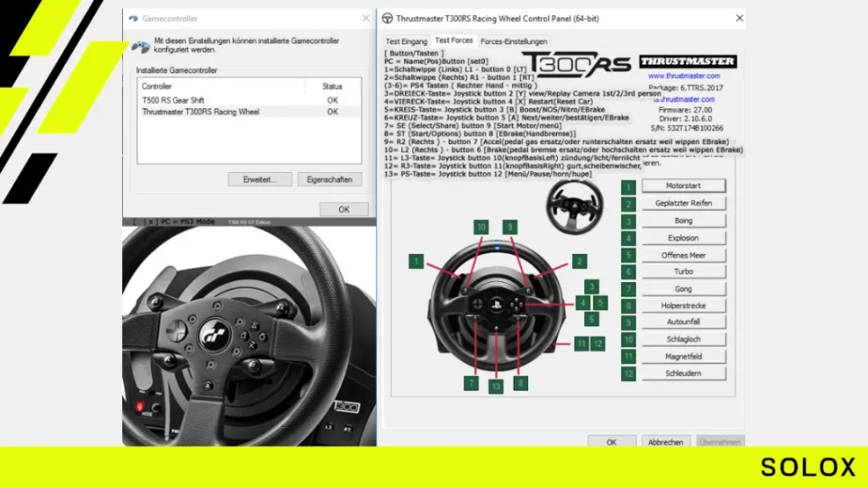Click green number 11 beside Magnetfeld
This screenshot has width=868, height=488.
coord(628,357)
